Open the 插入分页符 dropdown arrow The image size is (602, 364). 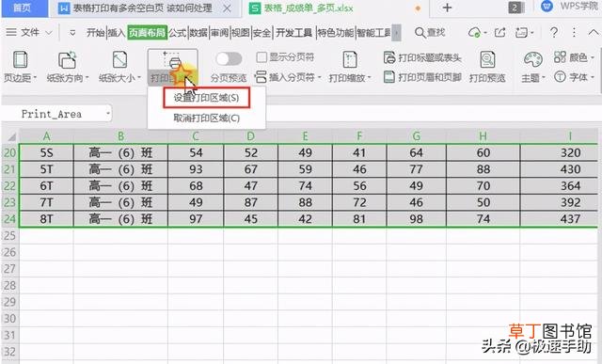(x=319, y=77)
